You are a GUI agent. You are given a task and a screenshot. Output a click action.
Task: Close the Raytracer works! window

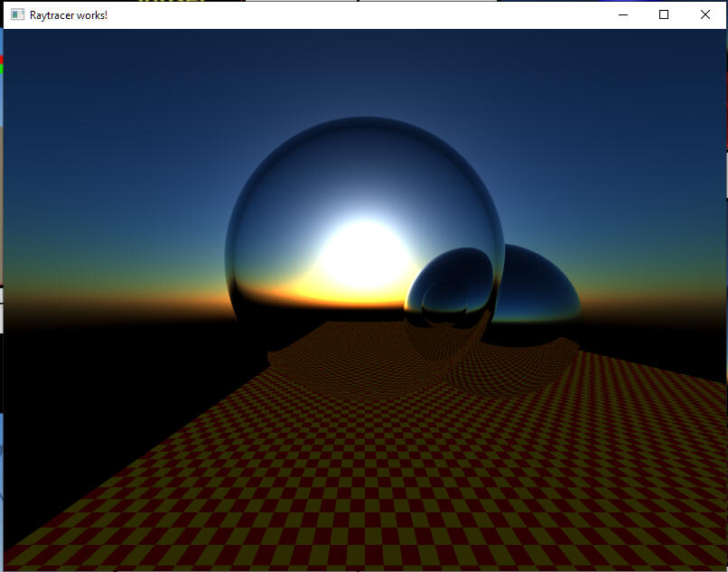[705, 14]
